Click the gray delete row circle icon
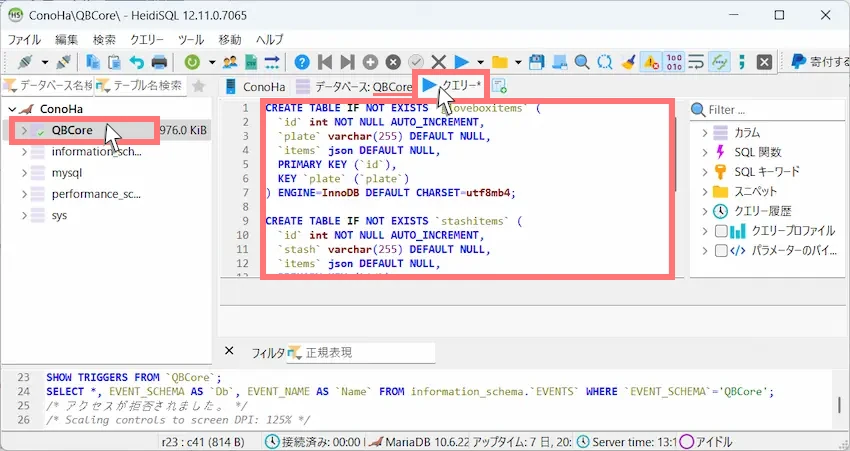 [x=393, y=62]
